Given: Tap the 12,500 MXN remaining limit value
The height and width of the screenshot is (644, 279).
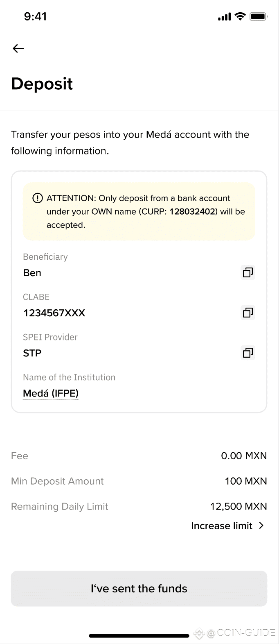Looking at the screenshot, I should [x=238, y=506].
